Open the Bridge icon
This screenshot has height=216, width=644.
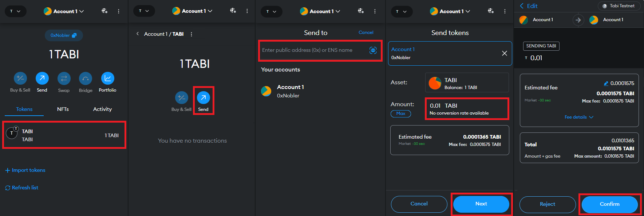point(86,78)
